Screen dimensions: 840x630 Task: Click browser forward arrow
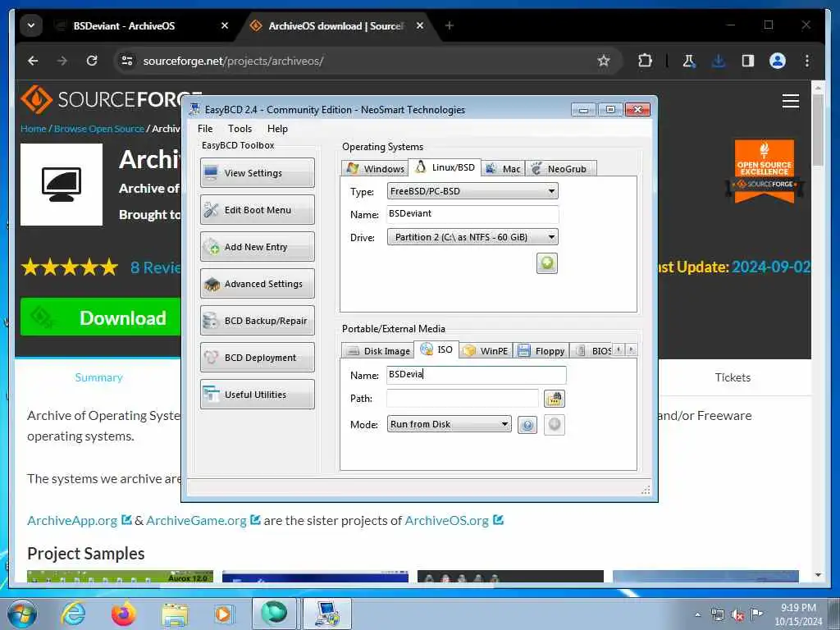click(x=62, y=61)
